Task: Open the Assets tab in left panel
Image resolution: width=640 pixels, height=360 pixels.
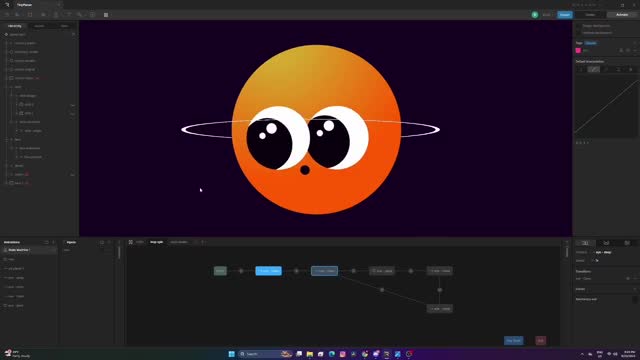Action: 39,26
